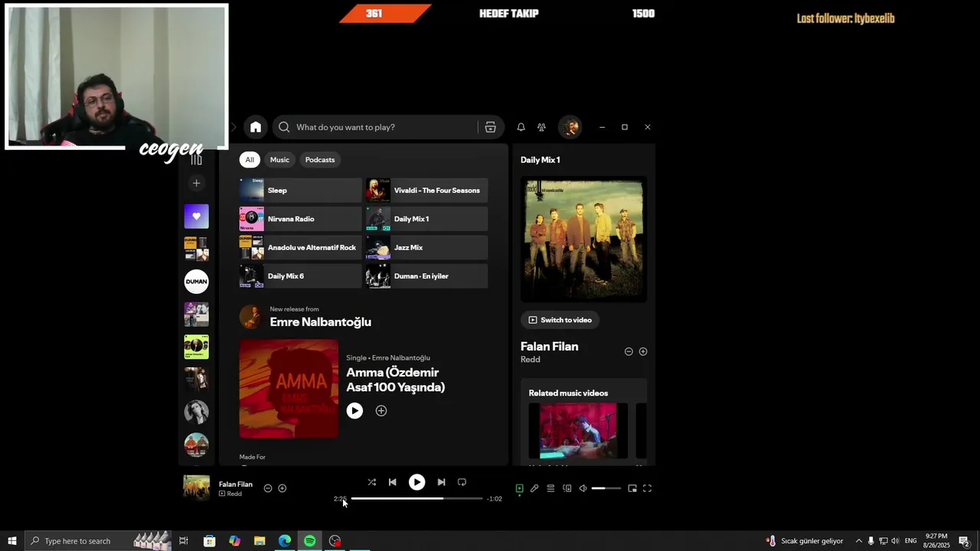This screenshot has width=980, height=551.
Task: Enter full screen player mode
Action: [647, 488]
